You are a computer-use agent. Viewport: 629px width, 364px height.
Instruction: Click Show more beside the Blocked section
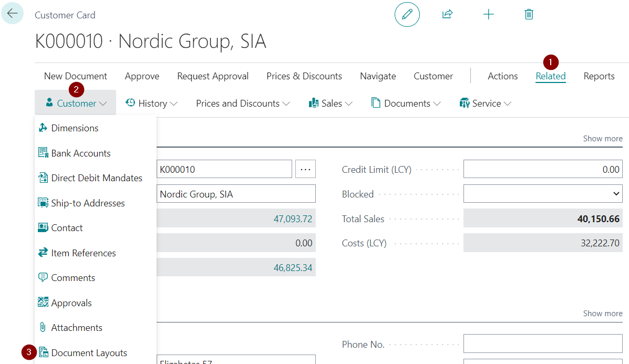coord(603,138)
